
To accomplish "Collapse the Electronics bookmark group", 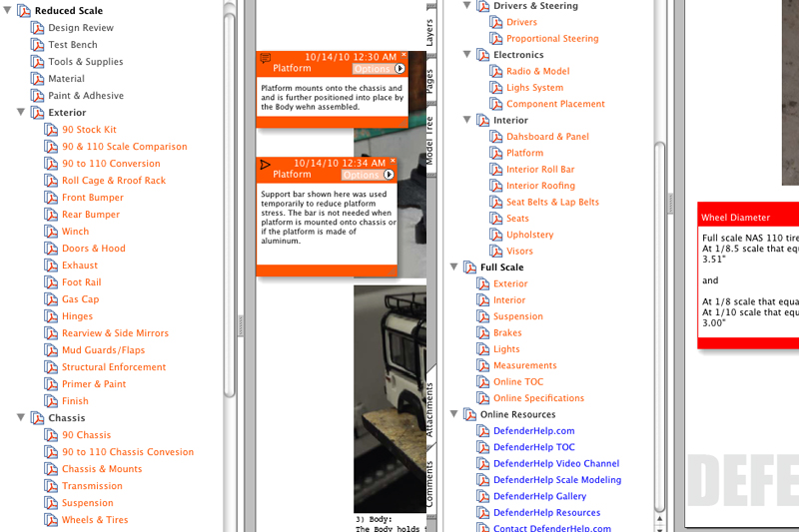I will click(466, 54).
